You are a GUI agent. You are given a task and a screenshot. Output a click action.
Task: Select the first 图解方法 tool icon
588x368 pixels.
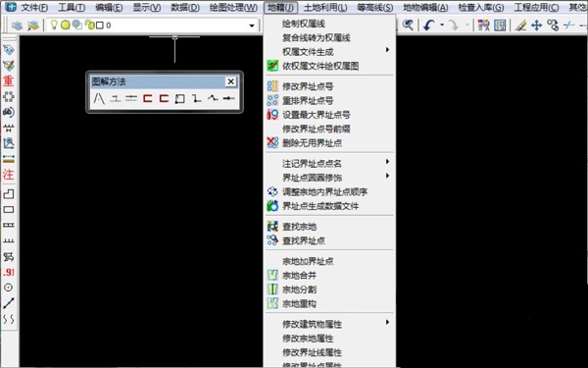tap(99, 99)
